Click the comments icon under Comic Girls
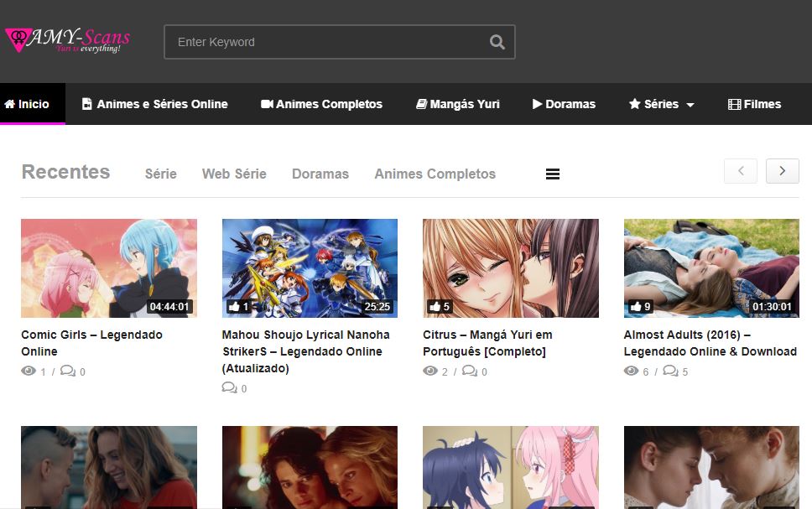The width and height of the screenshot is (812, 509). pos(68,371)
